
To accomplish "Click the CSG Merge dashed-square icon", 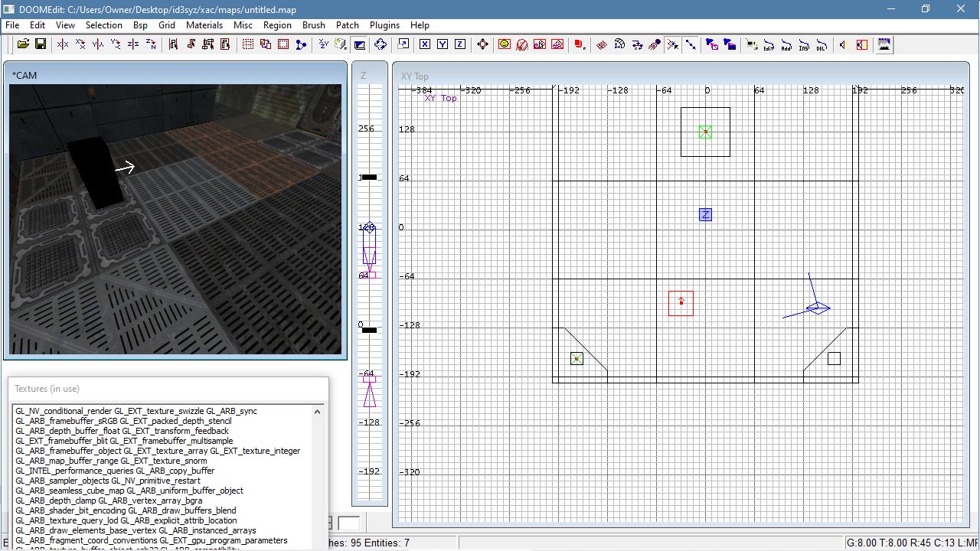I will click(283, 44).
